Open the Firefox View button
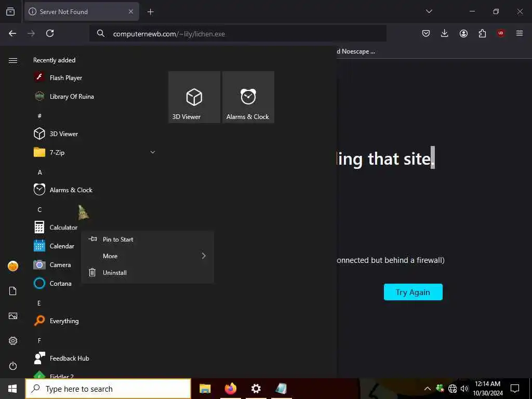The height and width of the screenshot is (399, 532). click(x=10, y=11)
